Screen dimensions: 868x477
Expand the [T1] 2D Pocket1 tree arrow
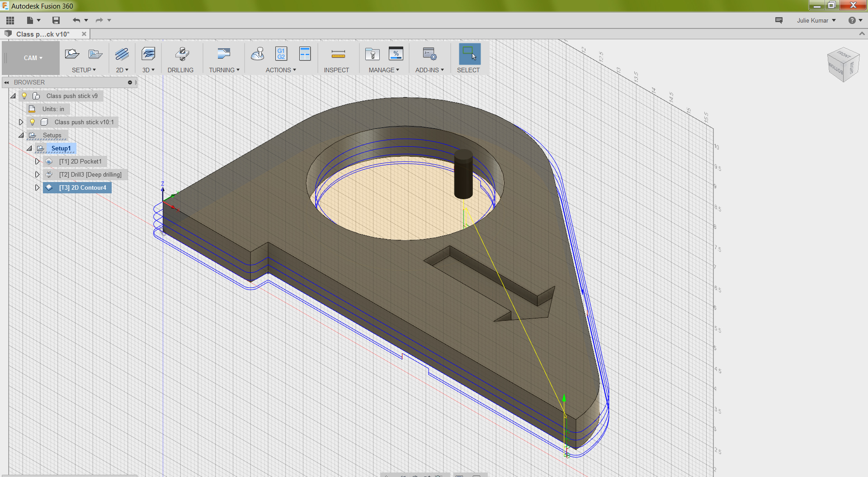[37, 161]
